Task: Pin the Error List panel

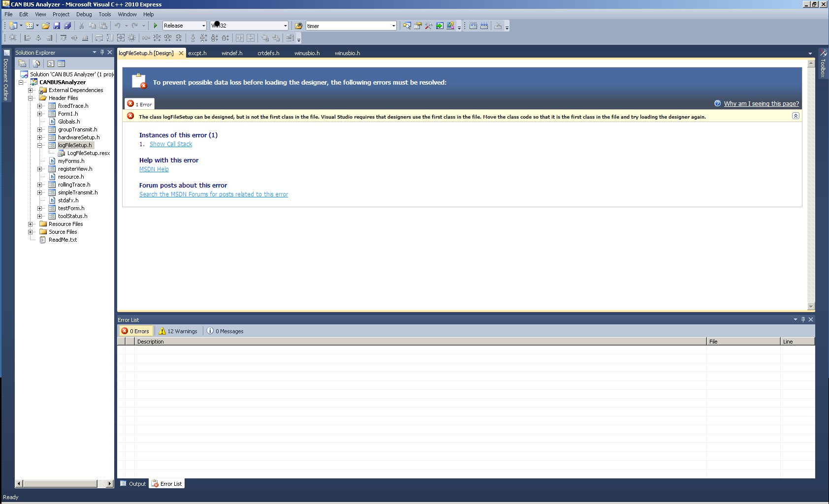Action: click(x=803, y=319)
